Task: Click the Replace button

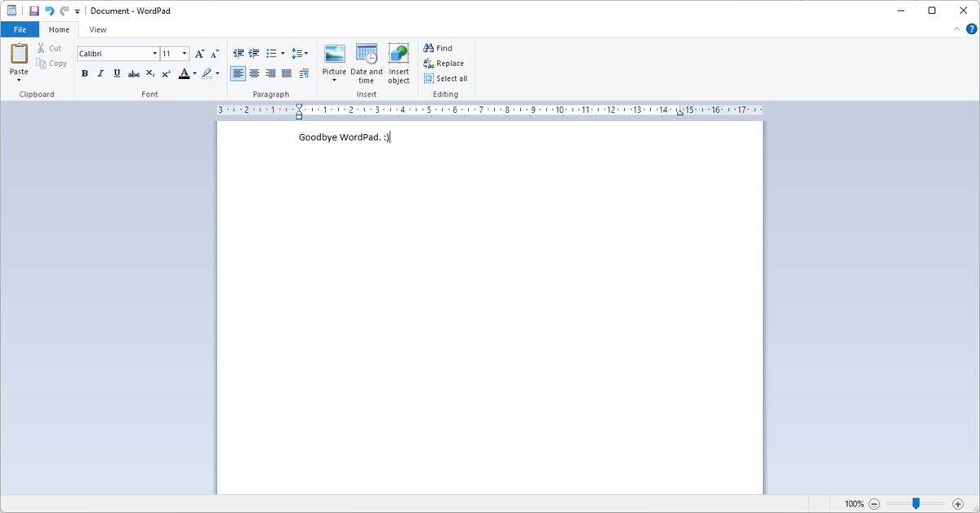Action: pos(443,63)
